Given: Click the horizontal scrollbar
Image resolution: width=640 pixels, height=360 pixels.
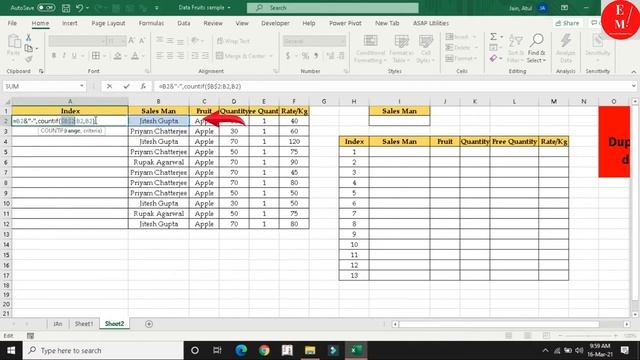Looking at the screenshot, I should [499, 324].
